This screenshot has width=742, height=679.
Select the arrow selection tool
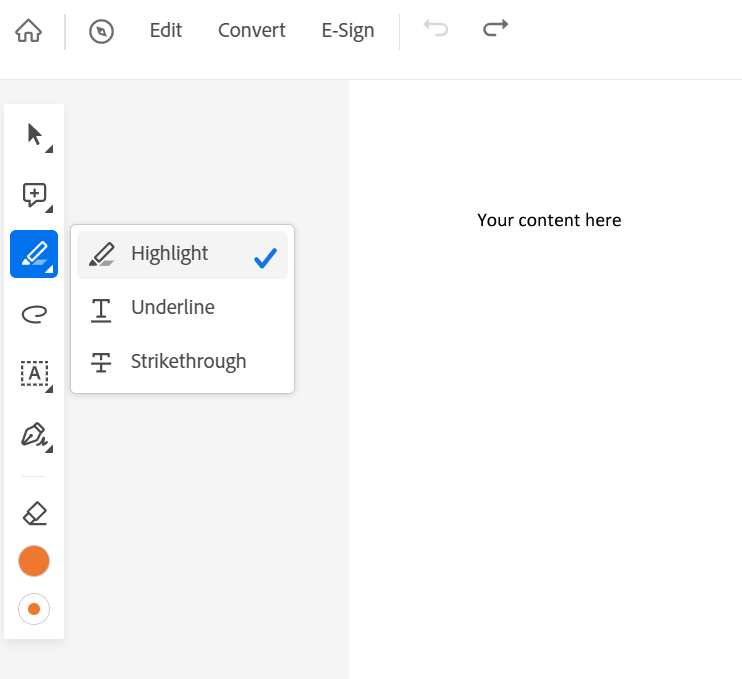pyautogui.click(x=35, y=133)
